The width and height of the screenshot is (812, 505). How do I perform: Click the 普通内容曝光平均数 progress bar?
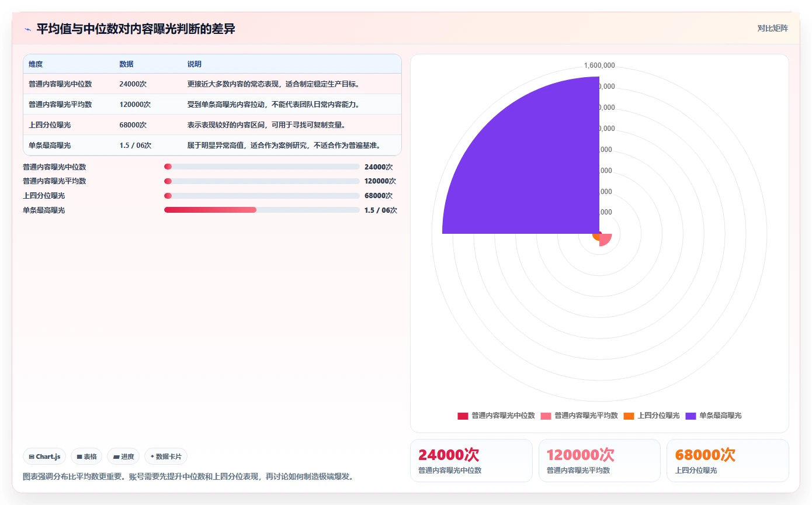point(262,181)
